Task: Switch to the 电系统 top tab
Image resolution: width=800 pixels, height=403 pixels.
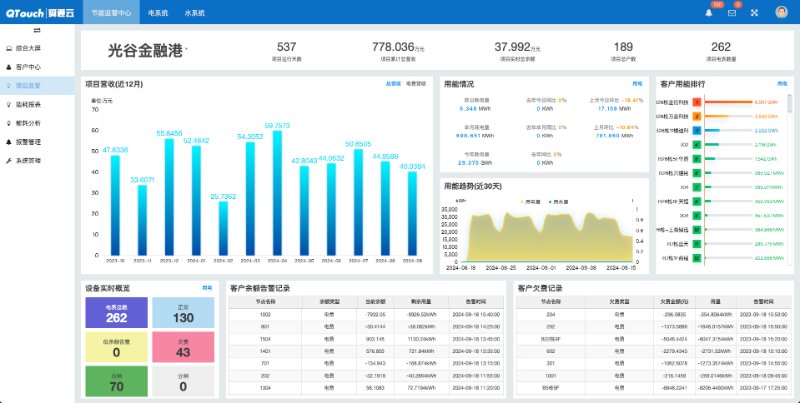Action: click(x=157, y=12)
